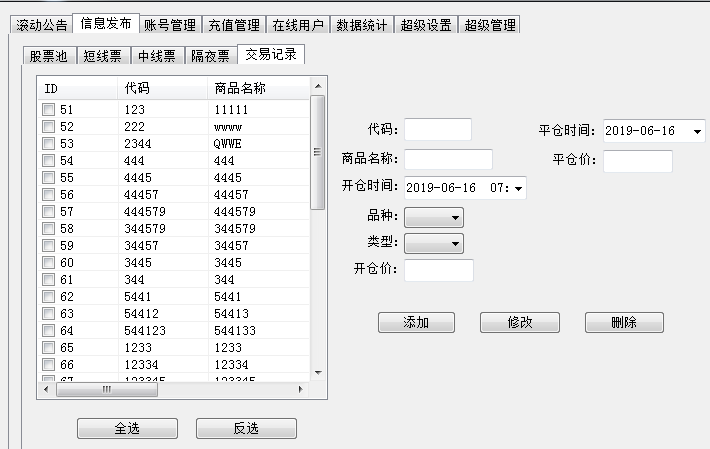Viewport: 710px width, 449px height.
Task: Expand the 品种 combo box
Action: pyautogui.click(x=434, y=218)
